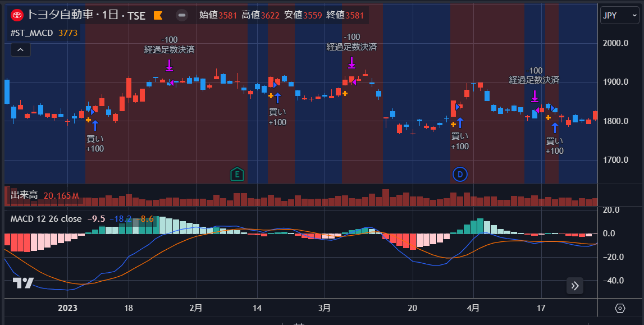This screenshot has width=644, height=325.
Task: Jump to latest bar with double-arrow button
Action: (574, 286)
